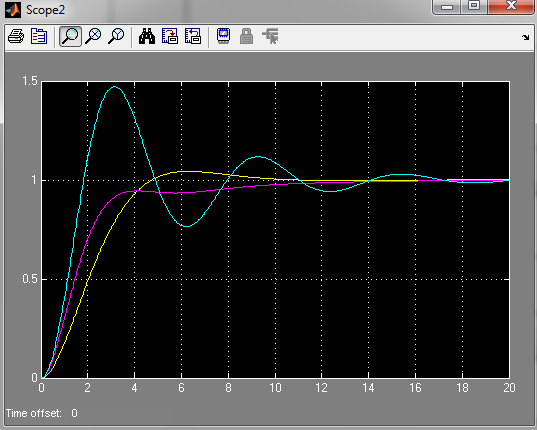The image size is (537, 430).
Task: Save current axes settings icon
Action: tap(170, 36)
